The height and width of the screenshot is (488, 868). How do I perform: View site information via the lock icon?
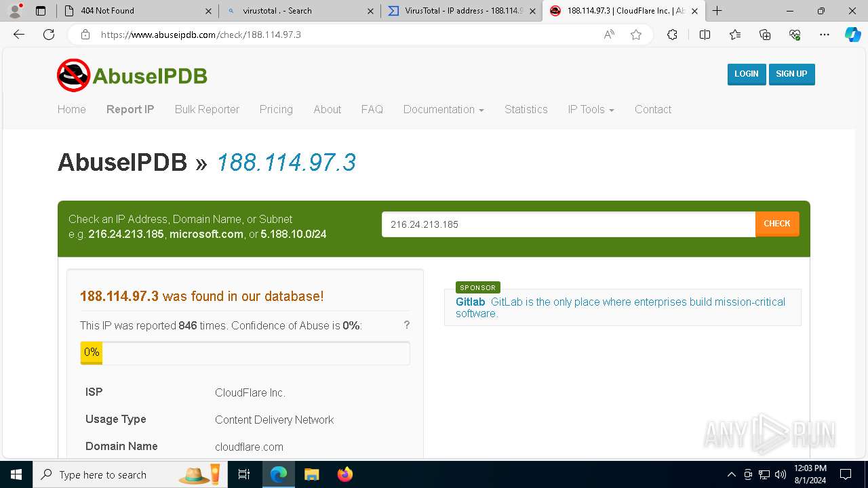tap(85, 35)
